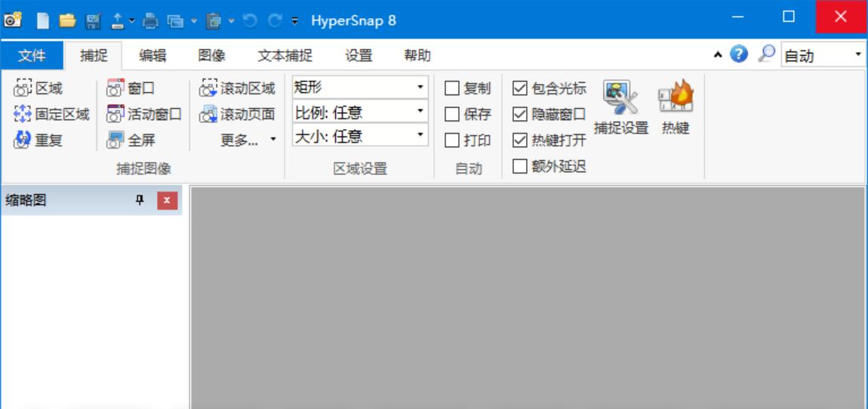
Task: Click 重复 to repeat last capture
Action: click(x=38, y=140)
